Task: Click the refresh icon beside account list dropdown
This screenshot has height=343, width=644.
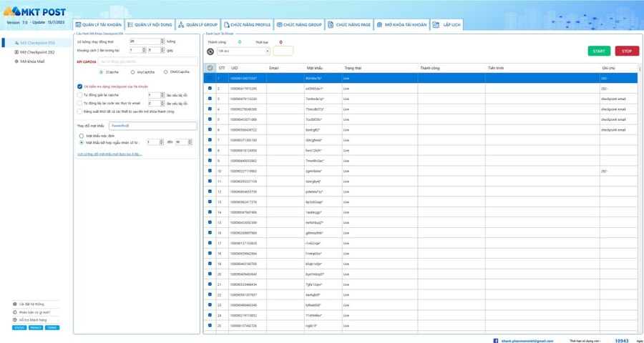Action: [x=210, y=51]
